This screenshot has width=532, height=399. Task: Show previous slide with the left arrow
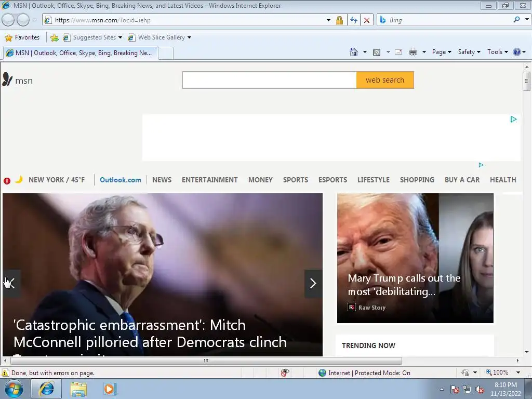click(x=11, y=283)
